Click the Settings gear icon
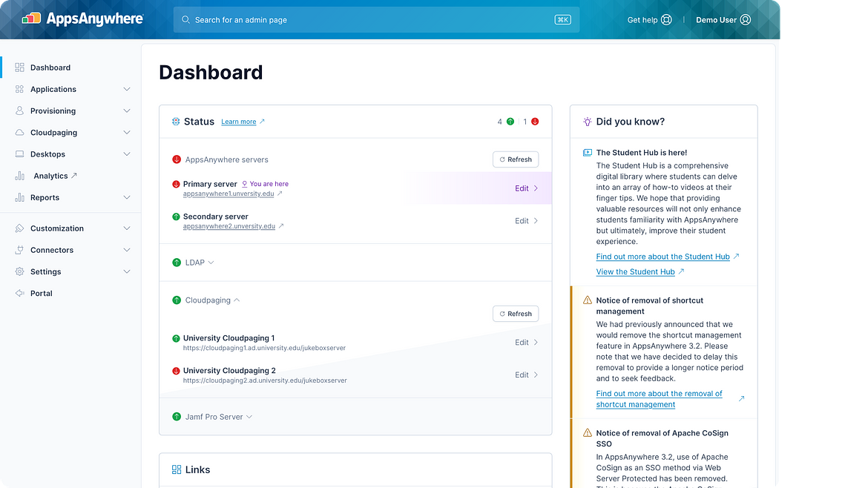The image size is (868, 488). pyautogui.click(x=19, y=271)
